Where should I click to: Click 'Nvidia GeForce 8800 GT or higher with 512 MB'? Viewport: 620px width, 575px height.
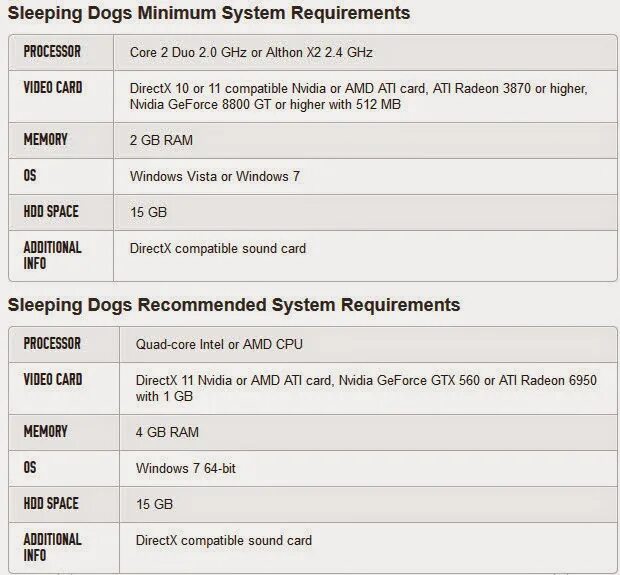point(265,104)
